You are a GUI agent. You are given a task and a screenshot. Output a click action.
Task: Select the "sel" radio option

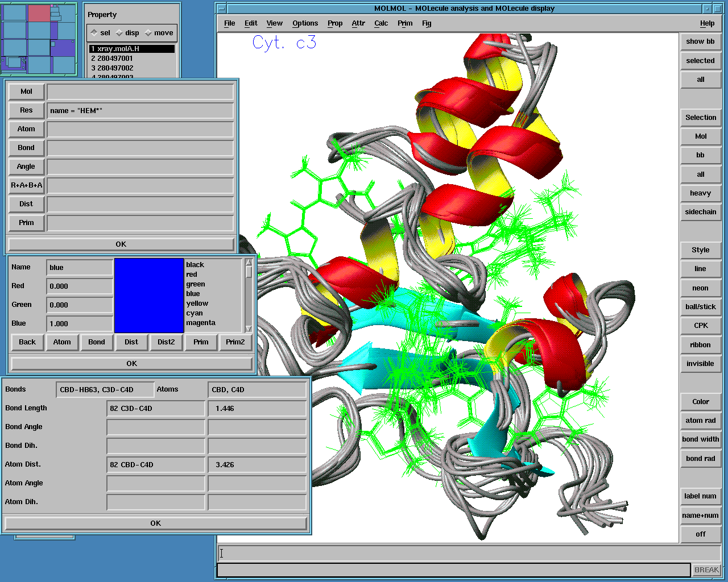pyautogui.click(x=94, y=33)
